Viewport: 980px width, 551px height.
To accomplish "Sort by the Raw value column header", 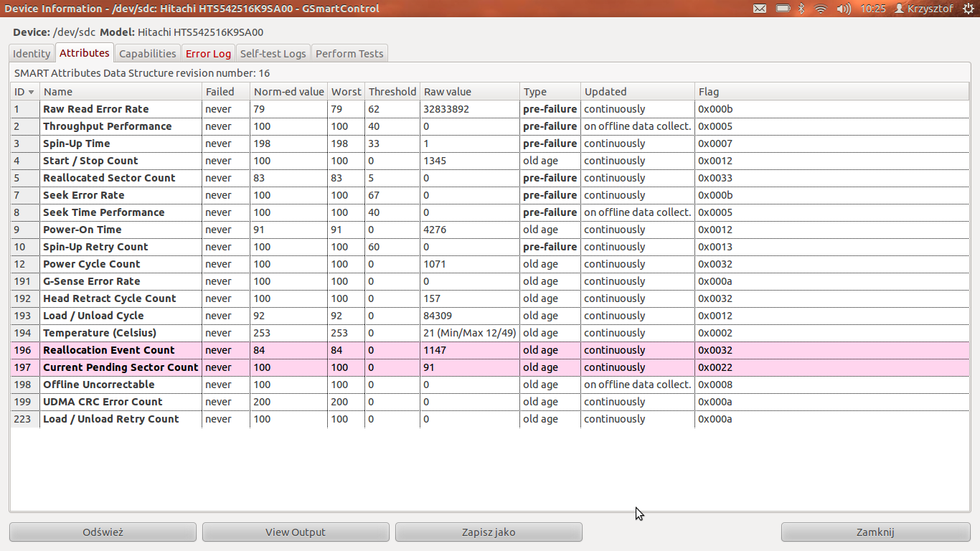I will 470,92.
